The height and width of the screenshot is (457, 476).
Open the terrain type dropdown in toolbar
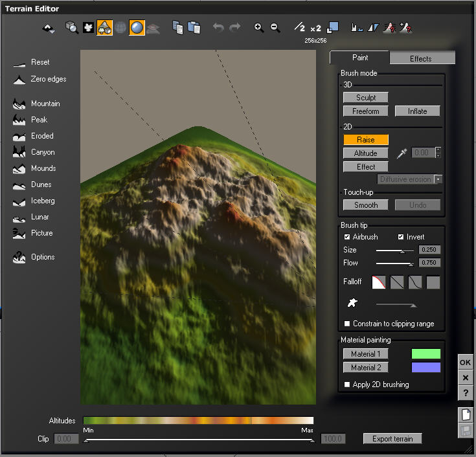[49, 28]
